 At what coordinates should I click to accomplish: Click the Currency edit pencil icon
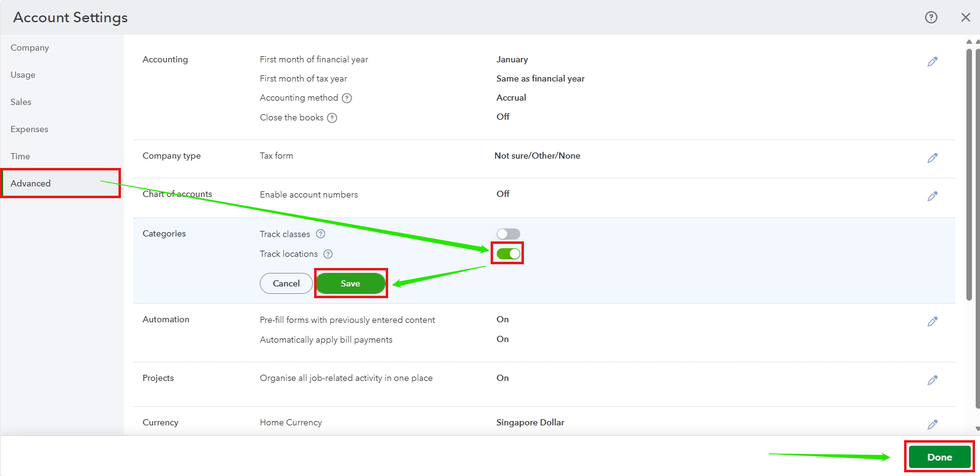tap(932, 425)
